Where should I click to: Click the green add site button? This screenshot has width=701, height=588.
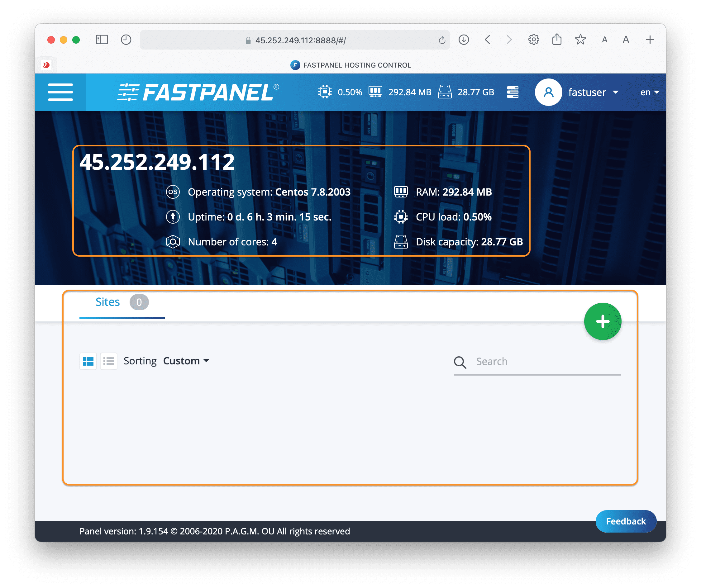(602, 321)
